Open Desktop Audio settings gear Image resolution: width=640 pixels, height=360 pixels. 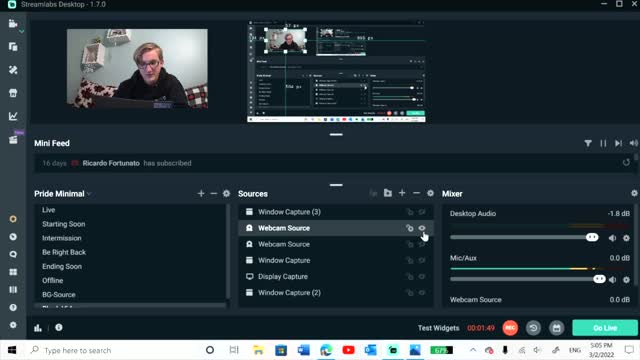(627, 238)
